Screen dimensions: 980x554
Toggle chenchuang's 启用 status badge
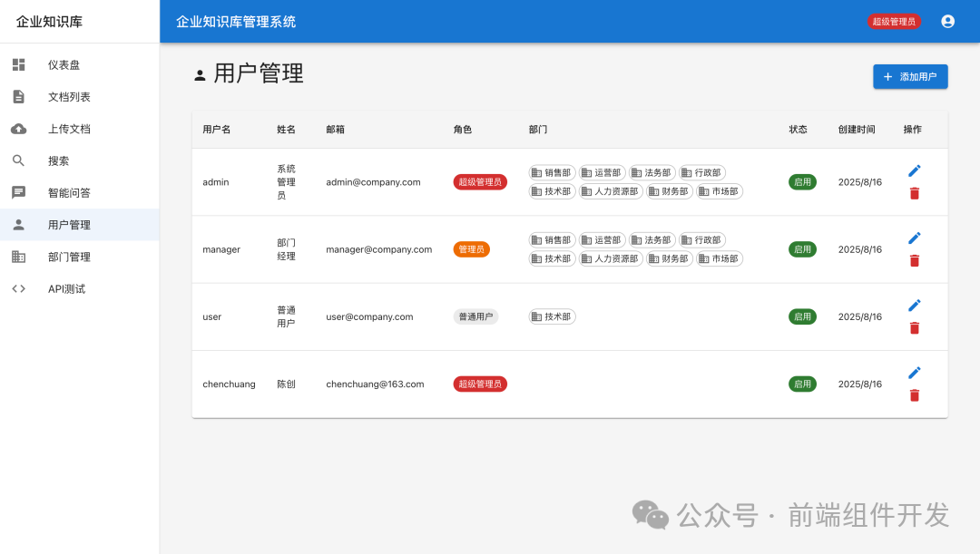point(802,384)
